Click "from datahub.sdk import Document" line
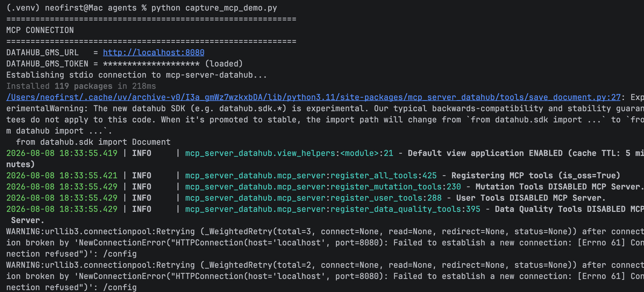Screen dimensions: 644x292 coord(93,142)
